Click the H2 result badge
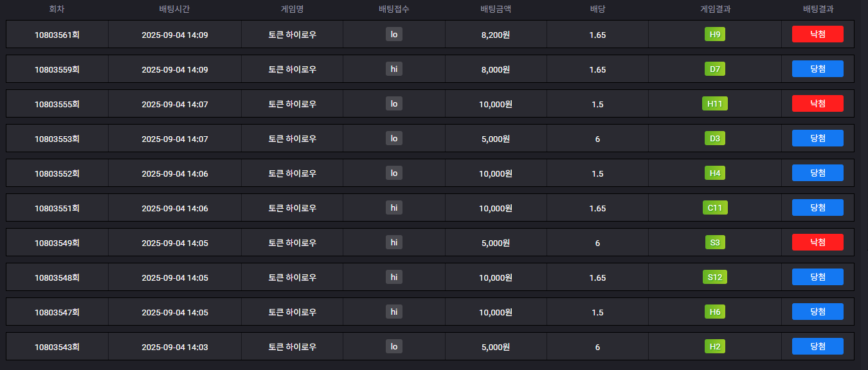 (x=715, y=346)
